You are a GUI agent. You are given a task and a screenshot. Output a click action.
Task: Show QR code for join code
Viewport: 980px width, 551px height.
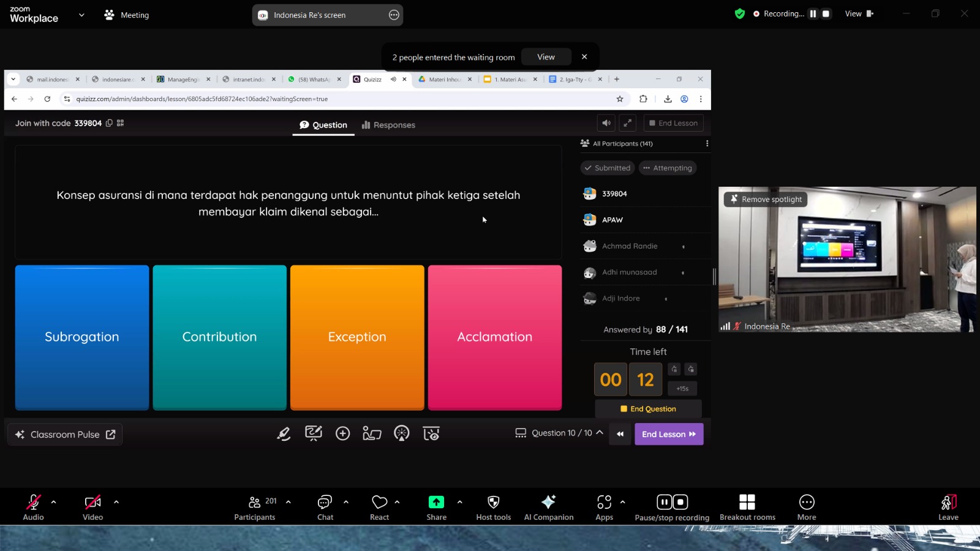pyautogui.click(x=121, y=123)
